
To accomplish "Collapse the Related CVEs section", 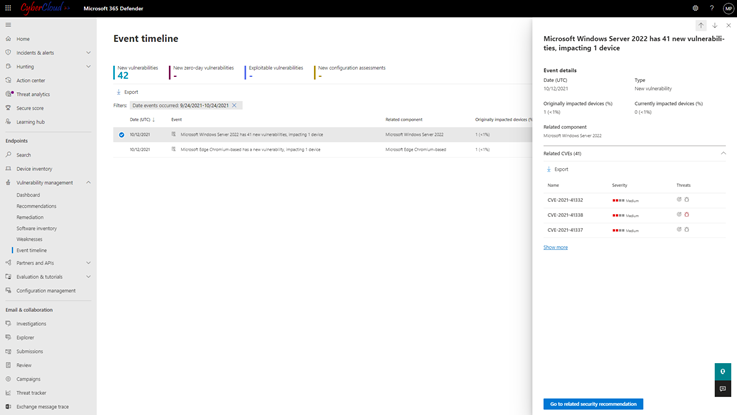I will 723,154.
